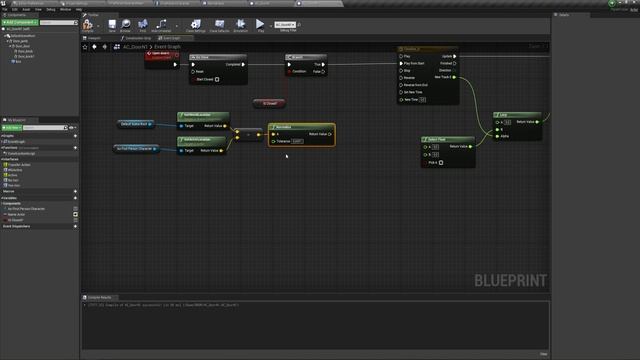The height and width of the screenshot is (360, 640).
Task: Click the Save toolbar icon
Action: point(112,24)
